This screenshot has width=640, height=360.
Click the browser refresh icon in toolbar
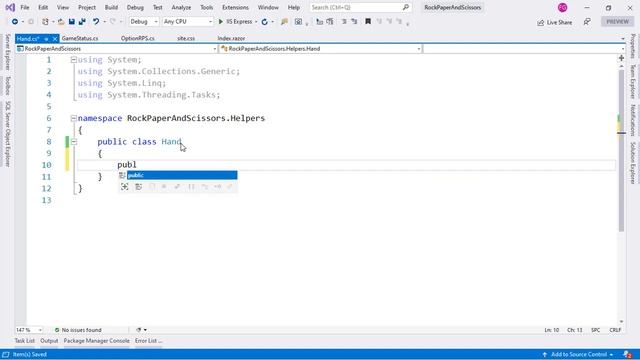pos(264,22)
